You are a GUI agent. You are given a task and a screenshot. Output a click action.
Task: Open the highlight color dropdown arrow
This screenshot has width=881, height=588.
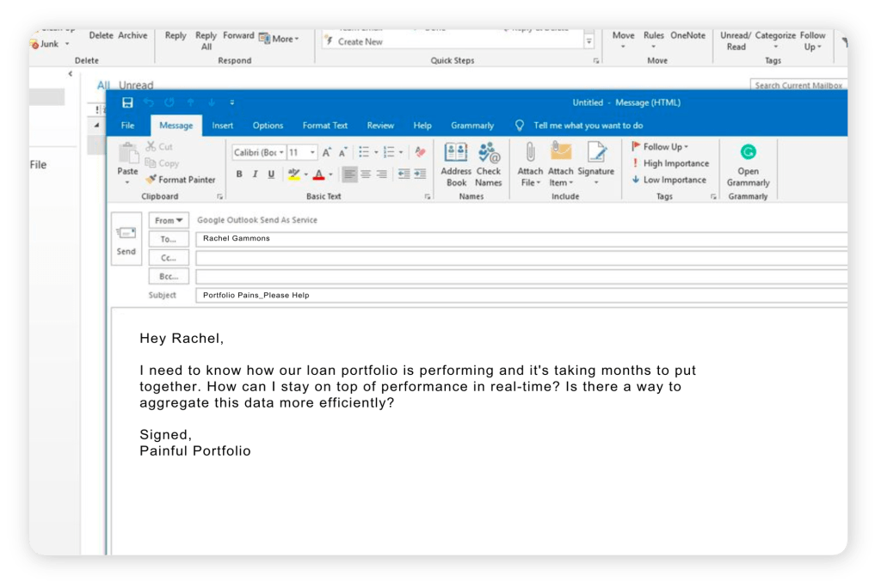point(305,175)
